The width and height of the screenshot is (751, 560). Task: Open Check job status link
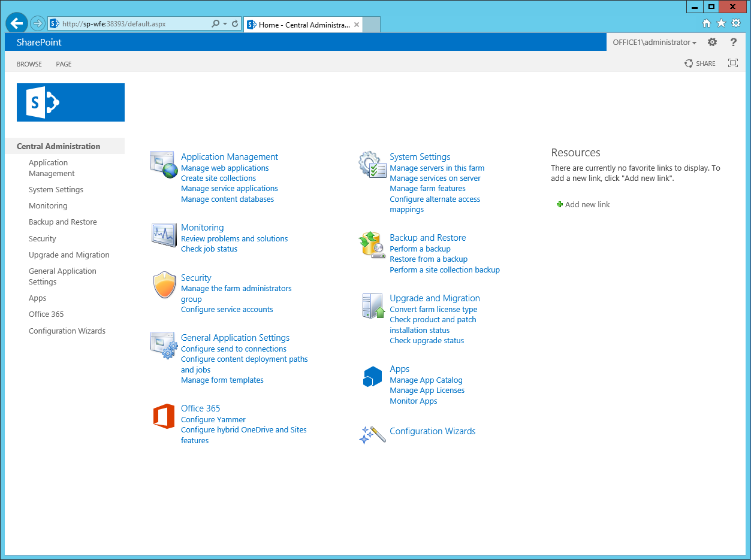pos(209,249)
